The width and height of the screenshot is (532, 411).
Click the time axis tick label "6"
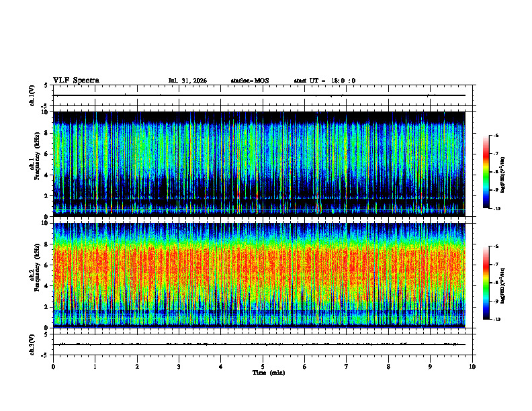pyautogui.click(x=304, y=367)
